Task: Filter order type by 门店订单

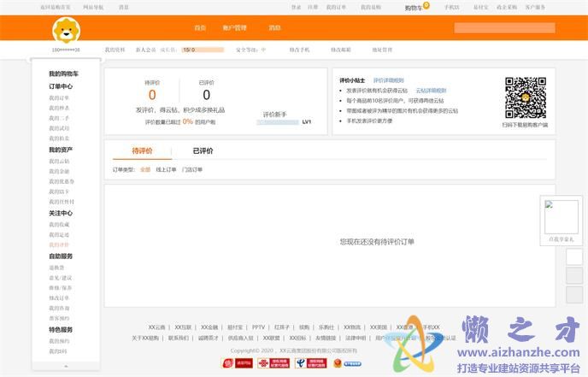Action: point(192,169)
